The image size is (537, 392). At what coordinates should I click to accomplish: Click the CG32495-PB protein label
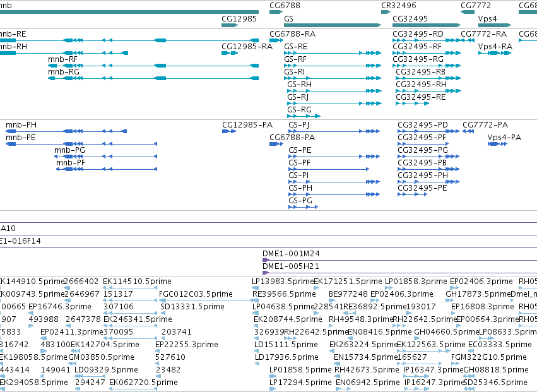coord(422,163)
